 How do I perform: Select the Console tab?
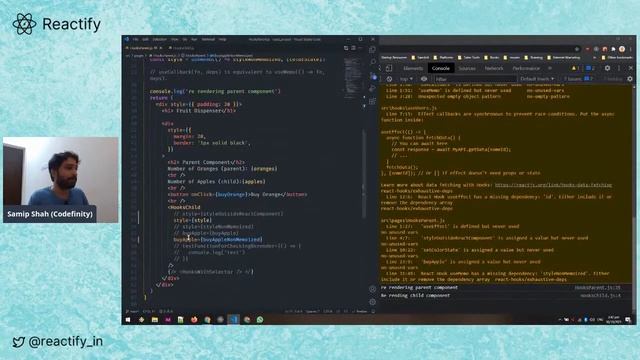click(x=441, y=68)
